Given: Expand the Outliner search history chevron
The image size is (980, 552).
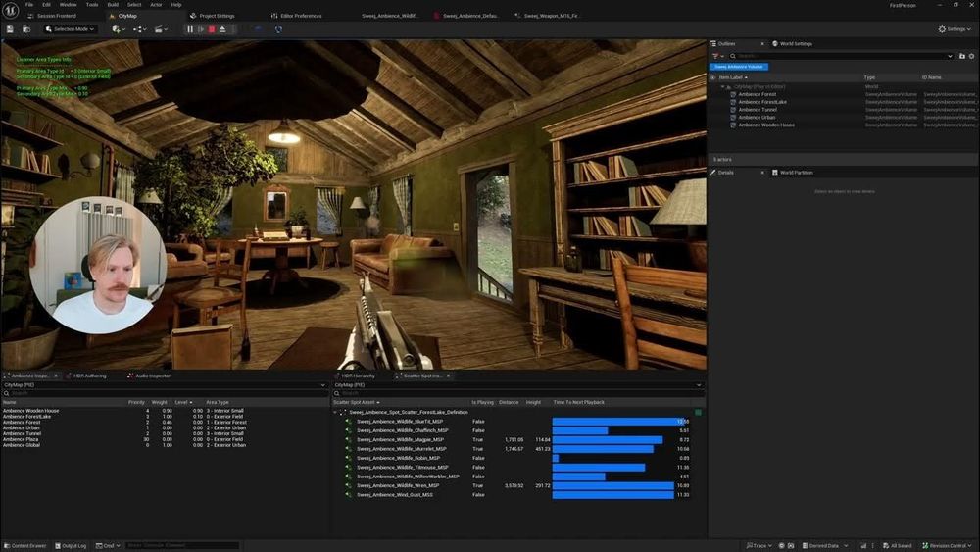Looking at the screenshot, I should coord(950,56).
